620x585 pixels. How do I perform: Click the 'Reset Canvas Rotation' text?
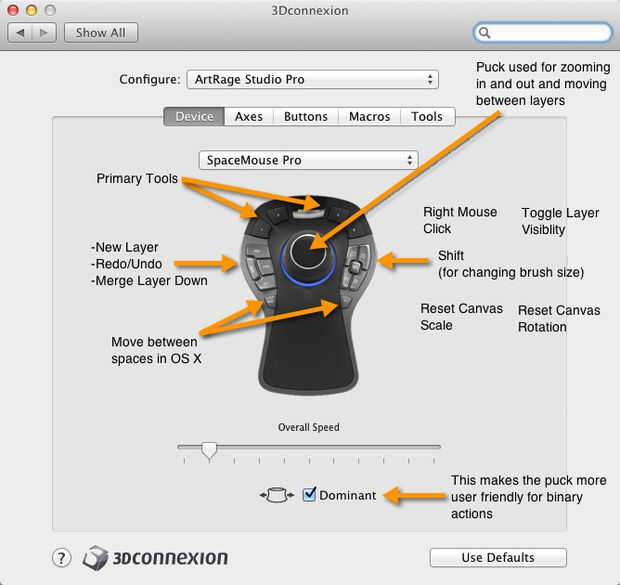pyautogui.click(x=559, y=319)
